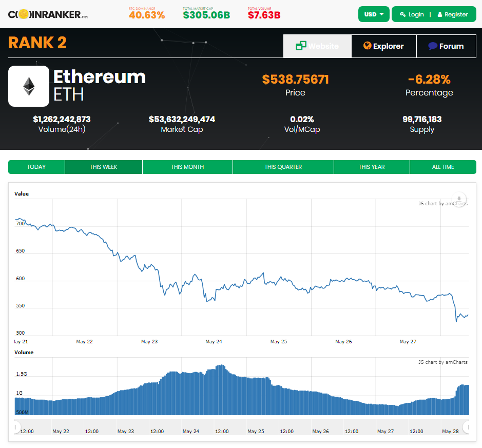
Task: Visit the Ethereum Website button
Action: 317,46
